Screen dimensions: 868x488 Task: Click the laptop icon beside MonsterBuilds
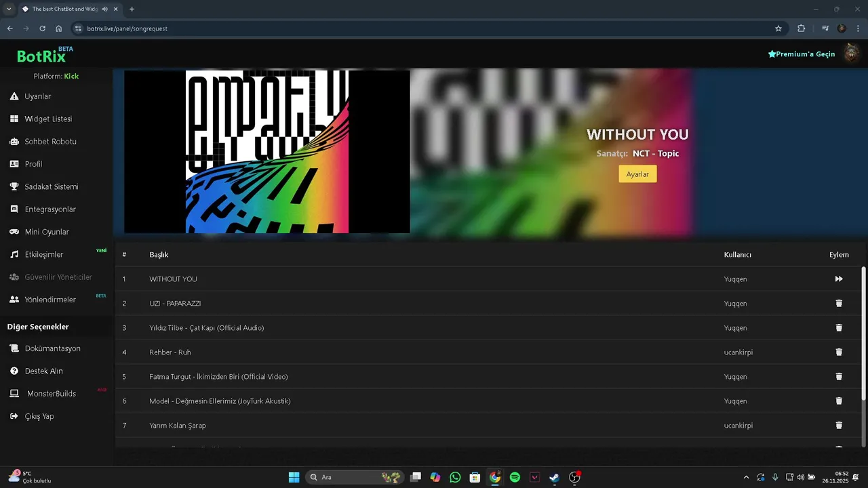coord(14,394)
